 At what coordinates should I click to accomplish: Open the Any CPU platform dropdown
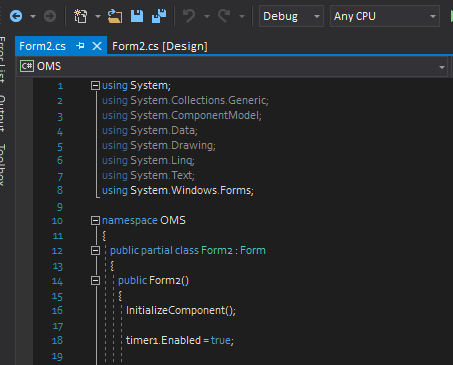[x=385, y=16]
